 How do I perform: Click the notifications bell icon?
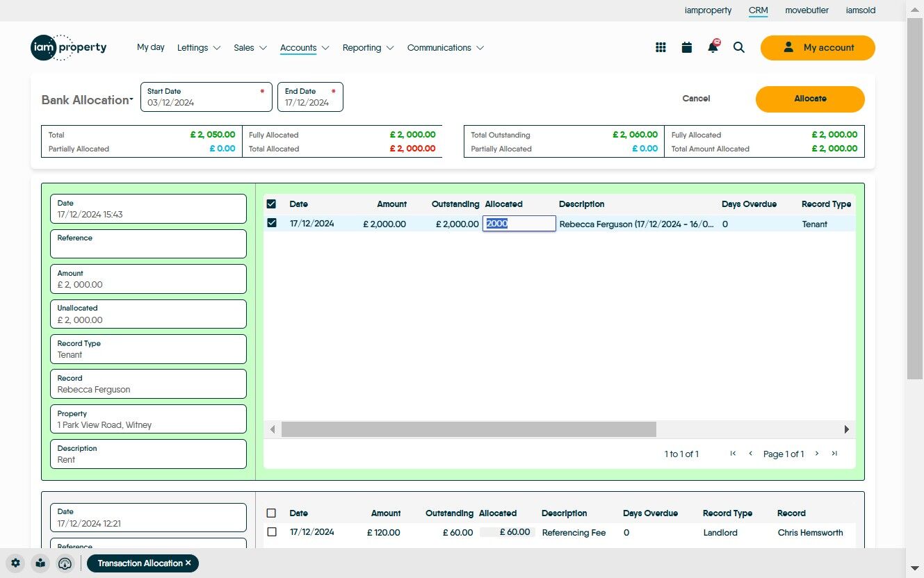pyautogui.click(x=713, y=47)
